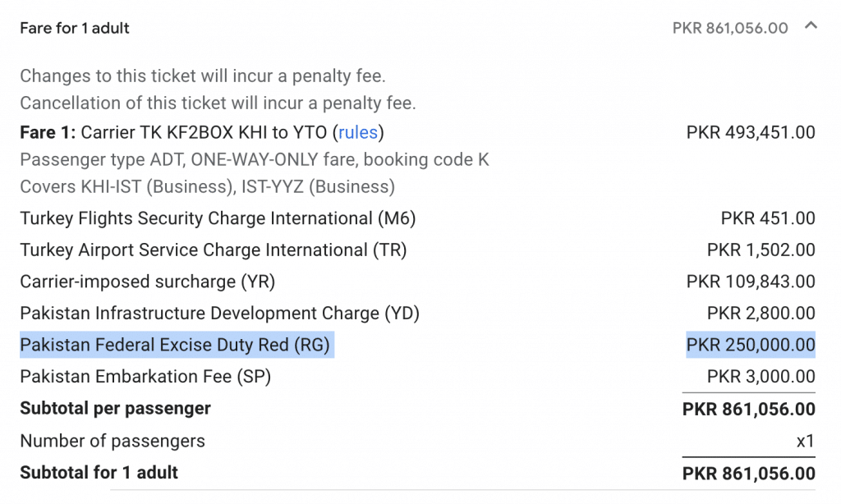Click the Pakistan Infrastructure Development Charge (YD) label
The image size is (841, 504).
pyautogui.click(x=219, y=313)
